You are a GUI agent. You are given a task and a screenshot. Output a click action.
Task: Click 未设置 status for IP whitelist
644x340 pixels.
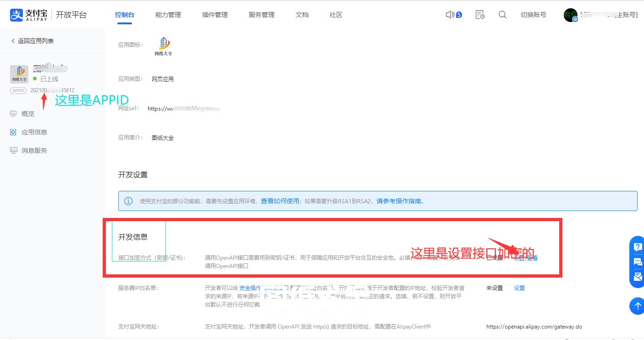tap(495, 288)
